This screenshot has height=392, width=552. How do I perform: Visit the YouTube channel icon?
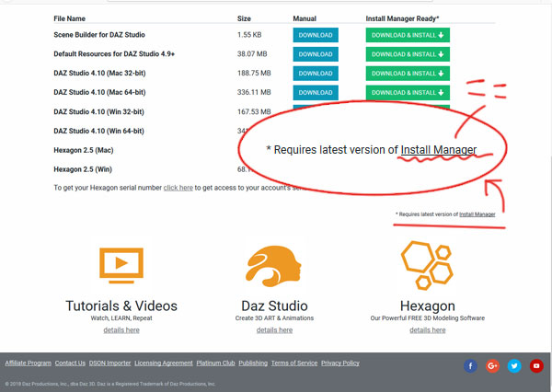536,366
